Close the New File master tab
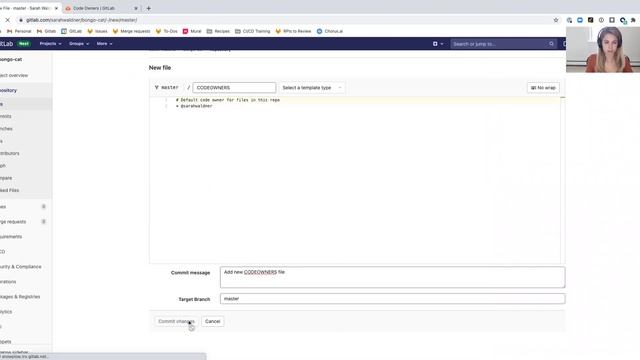 point(56,8)
